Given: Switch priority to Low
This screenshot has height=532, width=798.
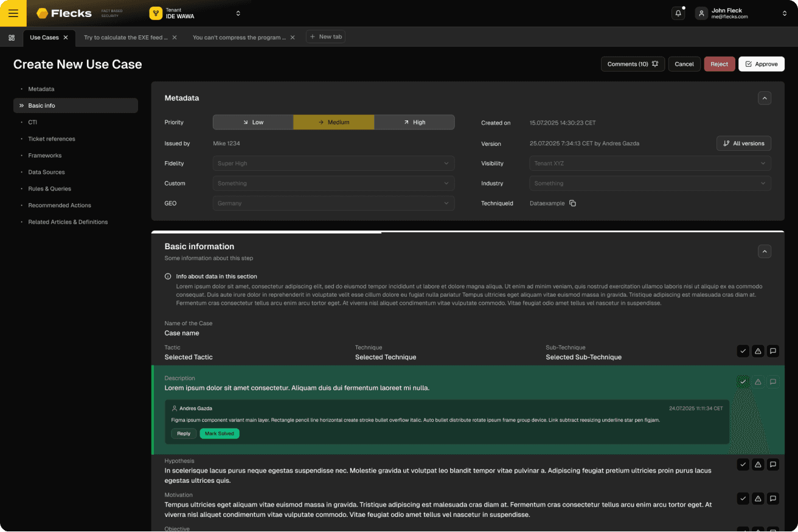Looking at the screenshot, I should pyautogui.click(x=252, y=122).
